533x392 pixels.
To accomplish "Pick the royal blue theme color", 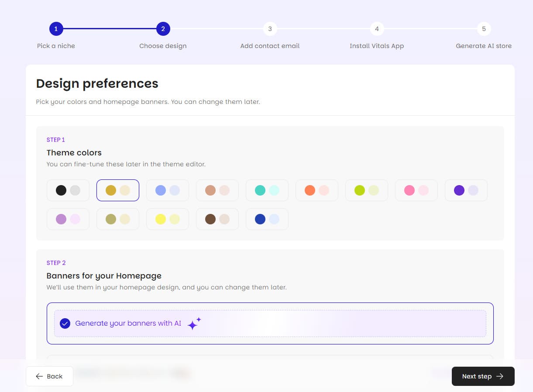I will (267, 219).
